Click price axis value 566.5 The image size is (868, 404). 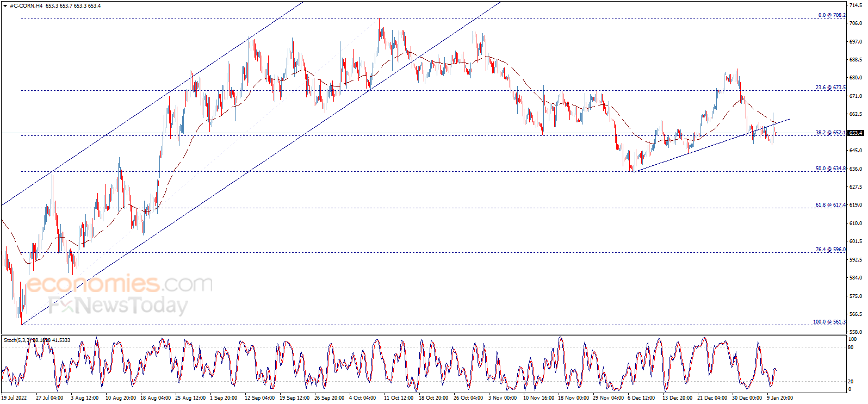pos(855,314)
